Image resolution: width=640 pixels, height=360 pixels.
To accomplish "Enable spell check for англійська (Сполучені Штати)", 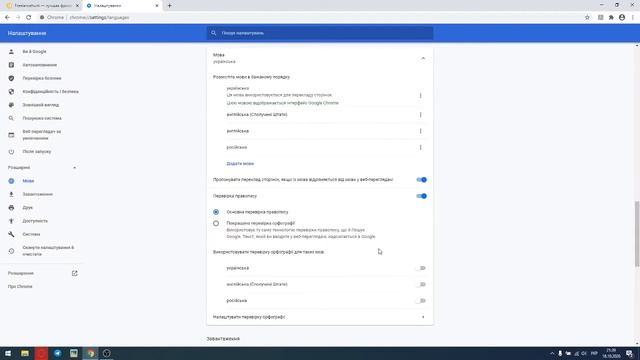I will [x=421, y=284].
